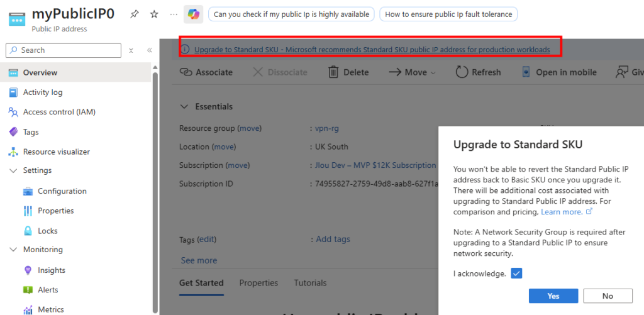Image resolution: width=644 pixels, height=315 pixels.
Task: Click the expand/collapse arrows beside the search box
Action: pyautogui.click(x=131, y=50)
